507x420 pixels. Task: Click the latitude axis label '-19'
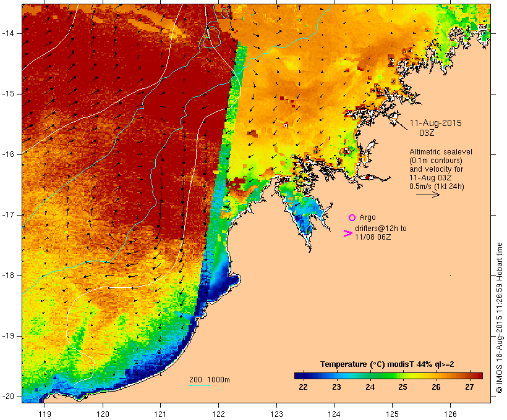tap(8, 337)
